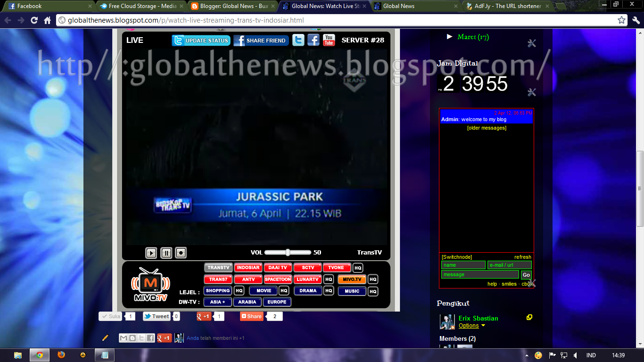
Task: Email this post via the Gmail icon
Action: [123, 338]
